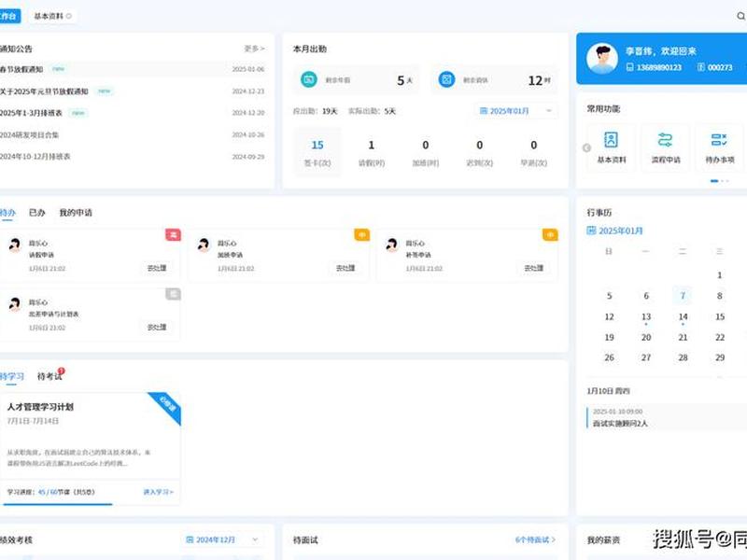Open the 2024年10-12月排班表 announcement
Screen dimensions: 747x560
point(35,156)
